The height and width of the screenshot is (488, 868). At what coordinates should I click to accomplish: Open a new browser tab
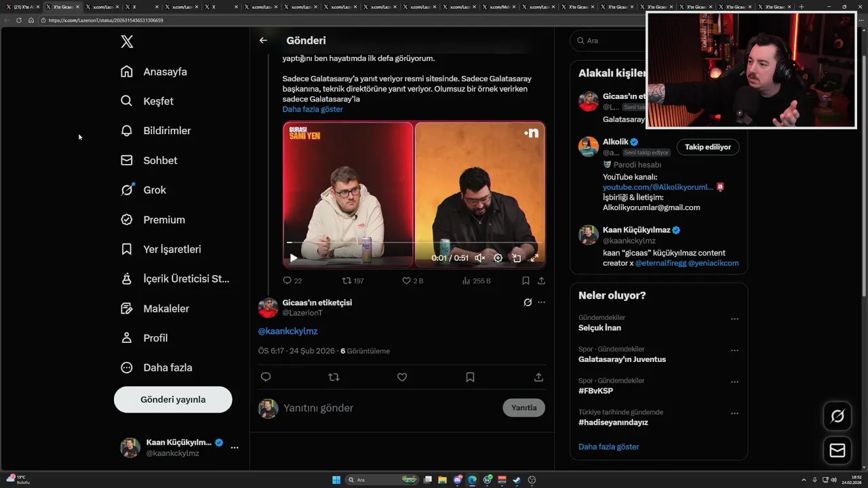point(802,7)
